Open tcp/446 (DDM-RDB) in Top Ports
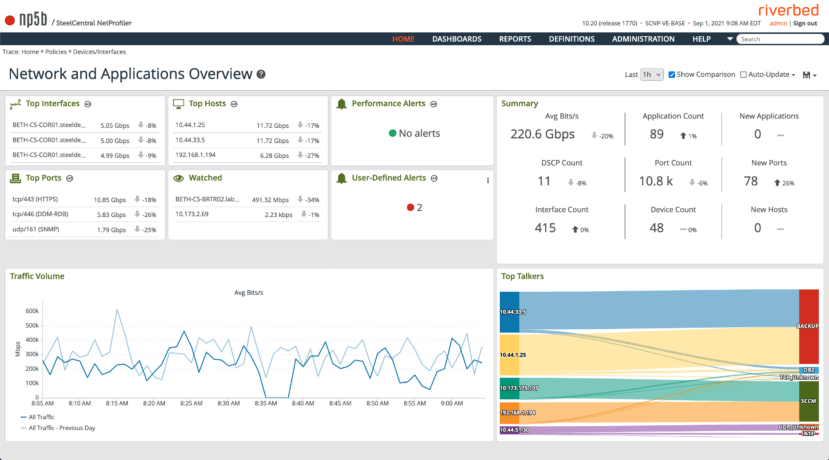829x460 pixels. click(40, 214)
